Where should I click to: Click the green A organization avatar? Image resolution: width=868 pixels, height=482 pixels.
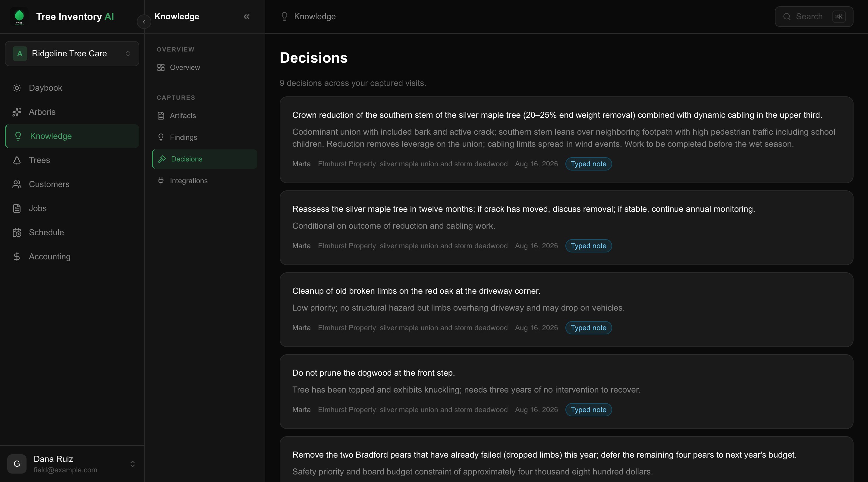pyautogui.click(x=20, y=54)
